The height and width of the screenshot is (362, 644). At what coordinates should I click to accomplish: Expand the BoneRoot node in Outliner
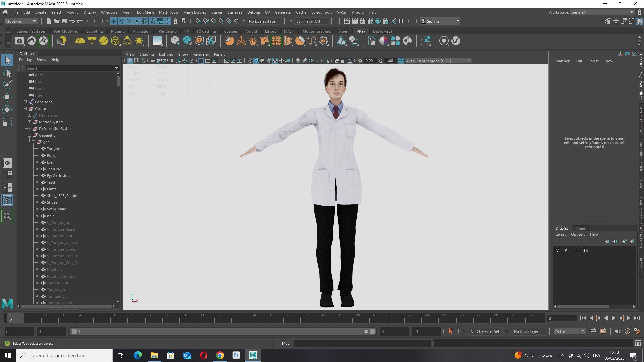click(25, 102)
